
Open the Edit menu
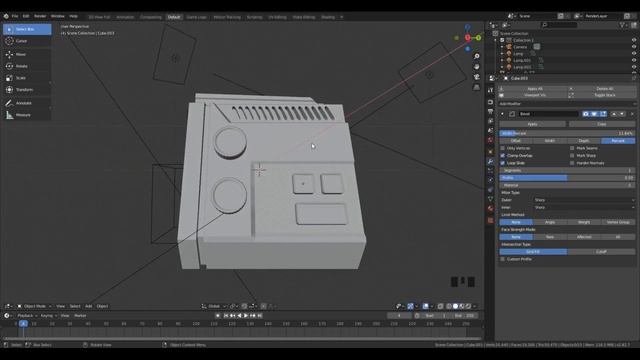pos(26,16)
